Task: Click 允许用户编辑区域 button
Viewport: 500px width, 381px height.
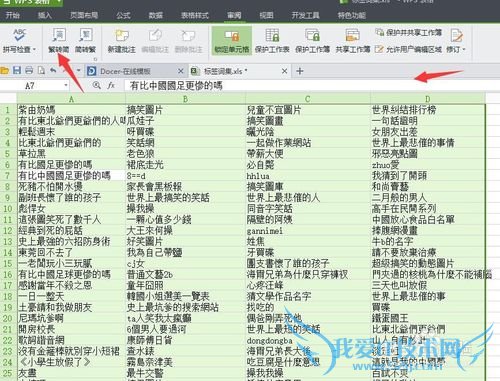Action: tap(408, 49)
